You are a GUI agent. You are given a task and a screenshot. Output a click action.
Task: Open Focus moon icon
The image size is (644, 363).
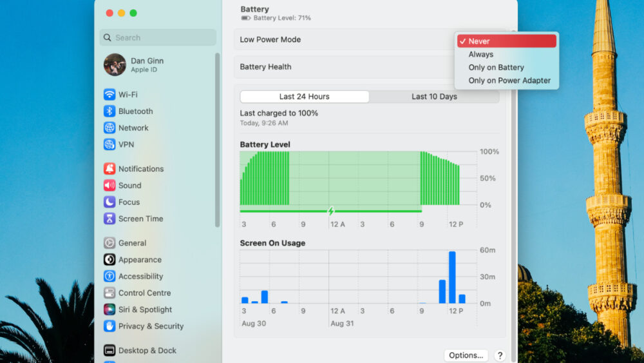coord(109,202)
